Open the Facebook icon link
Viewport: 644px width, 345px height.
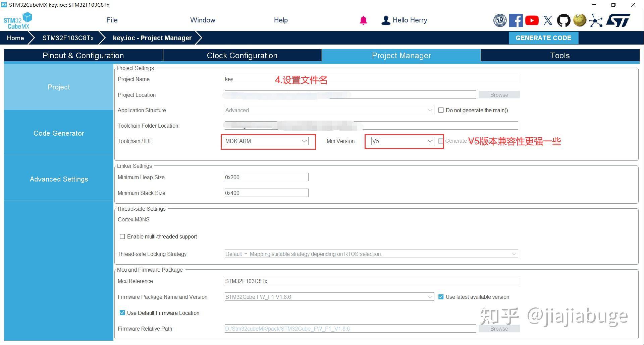click(516, 20)
